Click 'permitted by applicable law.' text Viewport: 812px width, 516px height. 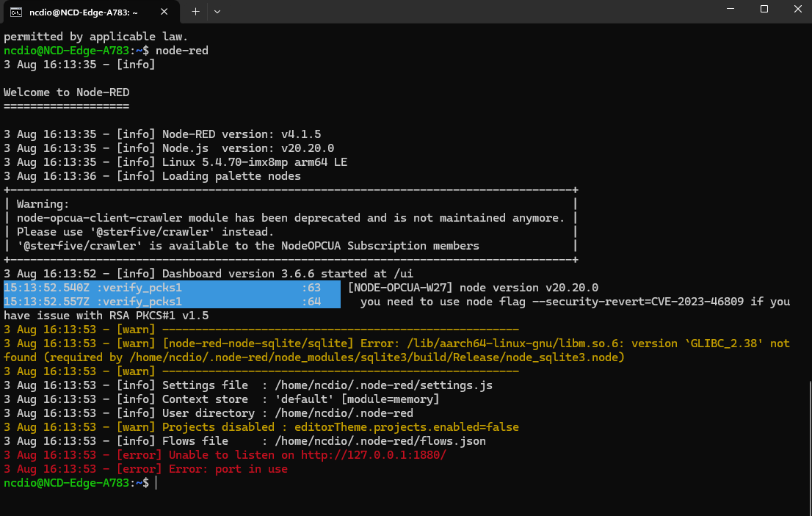[x=95, y=37]
